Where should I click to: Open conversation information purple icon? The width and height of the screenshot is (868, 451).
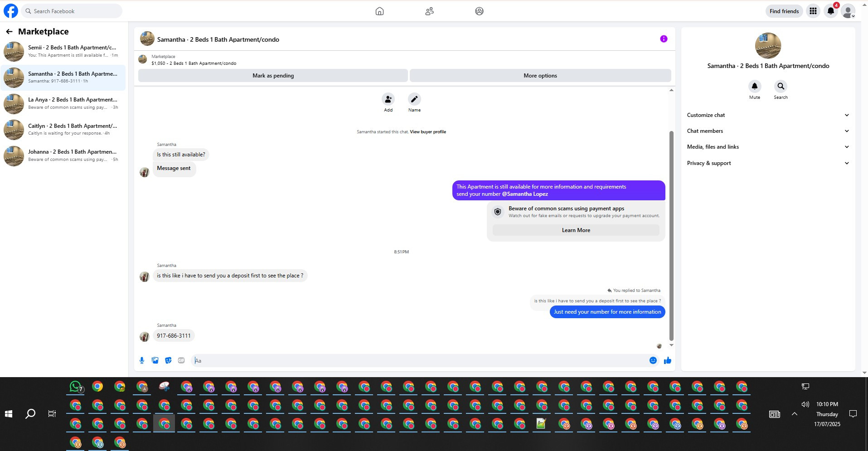[664, 39]
